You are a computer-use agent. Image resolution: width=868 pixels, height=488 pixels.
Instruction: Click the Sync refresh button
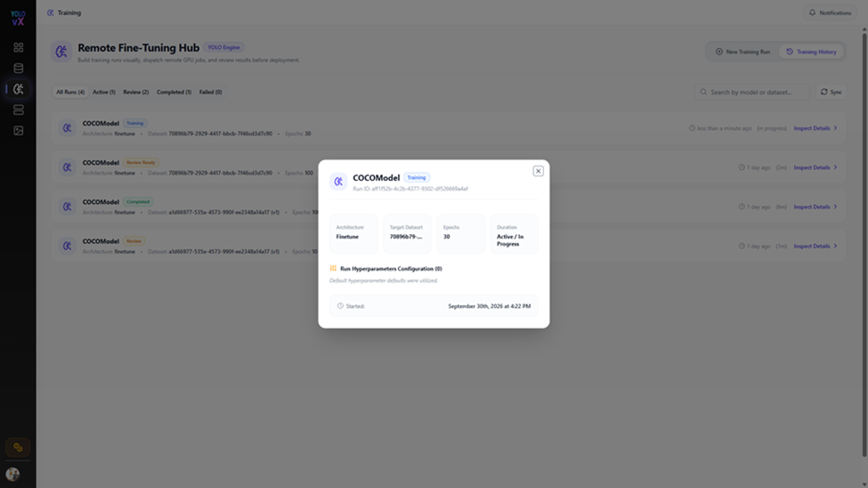pos(831,92)
